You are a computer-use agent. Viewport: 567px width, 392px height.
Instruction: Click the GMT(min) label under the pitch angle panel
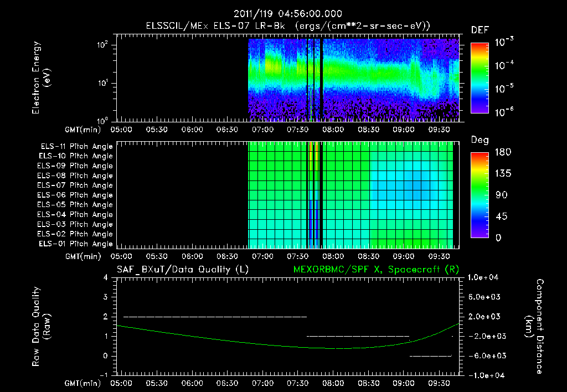pos(83,257)
